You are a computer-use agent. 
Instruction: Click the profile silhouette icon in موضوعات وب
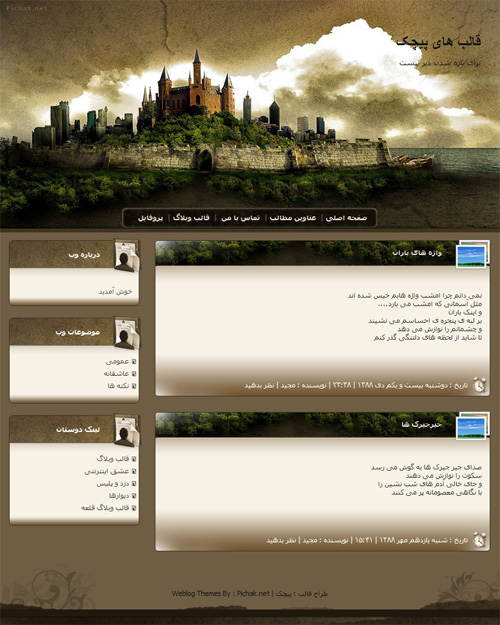pyautogui.click(x=126, y=334)
